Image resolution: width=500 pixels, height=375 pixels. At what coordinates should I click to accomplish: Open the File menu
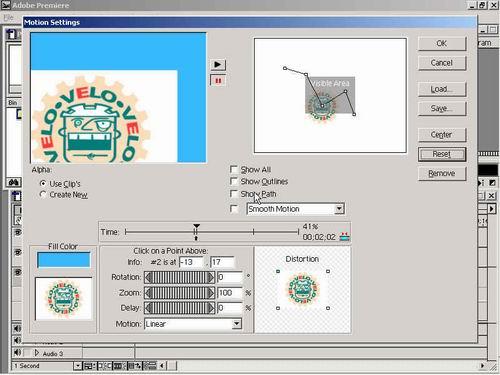coord(9,17)
